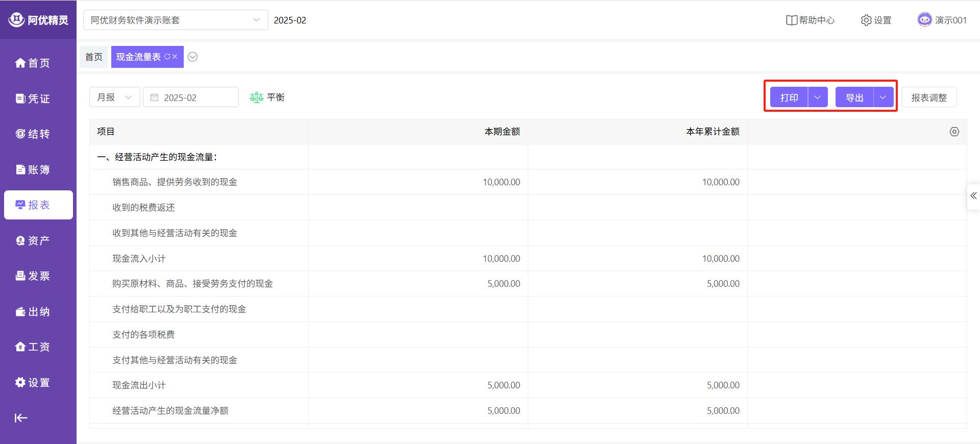Collapse the left sidebar with arrow icon
The image size is (980, 444).
click(x=21, y=418)
